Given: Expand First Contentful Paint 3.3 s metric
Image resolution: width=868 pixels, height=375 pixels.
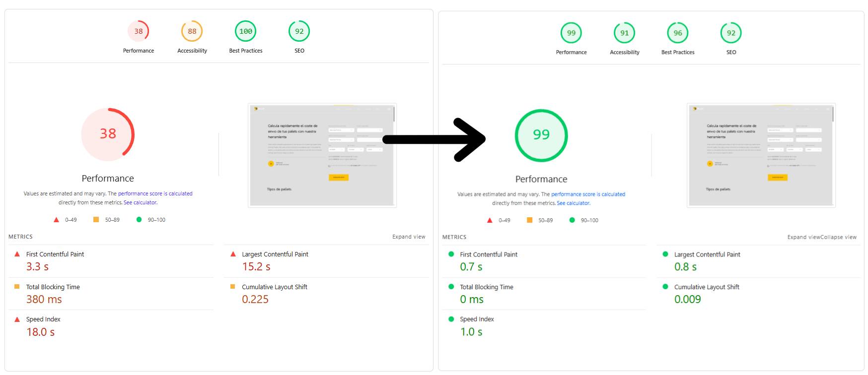Looking at the screenshot, I should pyautogui.click(x=55, y=254).
